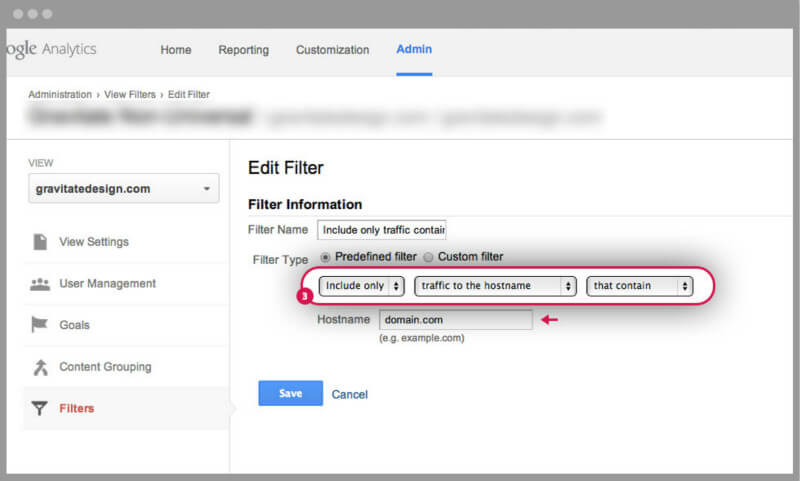Viewport: 800px width, 481px height.
Task: Open the that contain dropdown
Action: [x=640, y=286]
